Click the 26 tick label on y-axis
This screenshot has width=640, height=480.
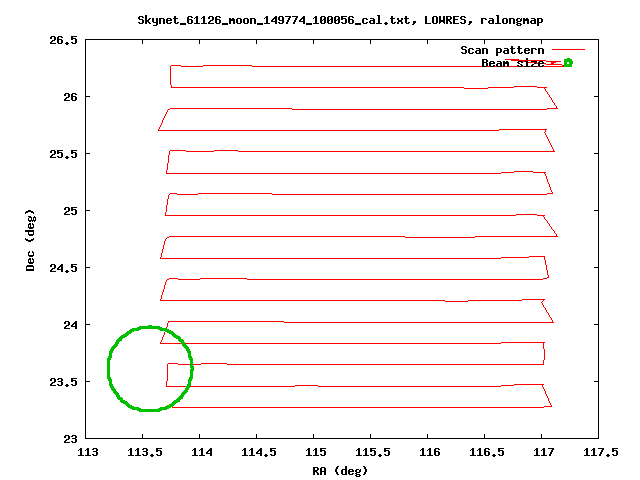click(70, 97)
